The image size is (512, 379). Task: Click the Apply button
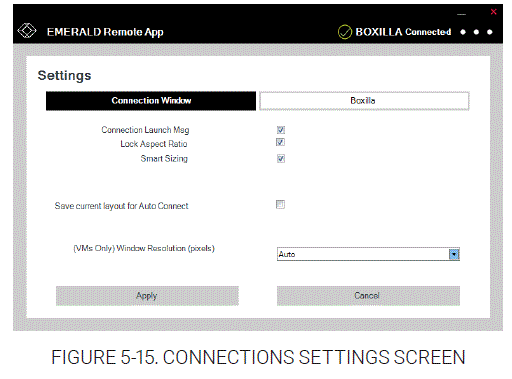[147, 296]
